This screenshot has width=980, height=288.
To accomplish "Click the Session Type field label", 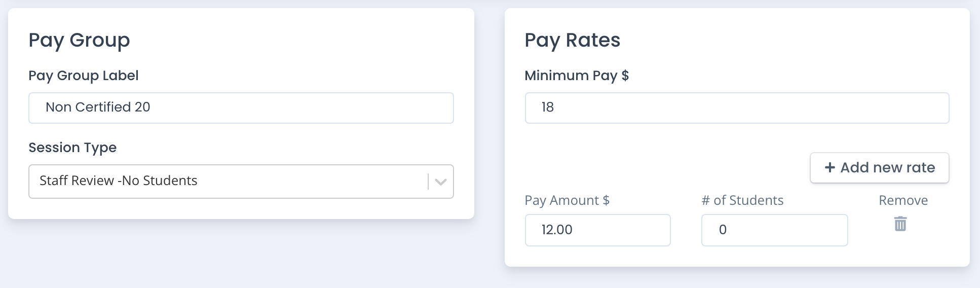I will 72,148.
